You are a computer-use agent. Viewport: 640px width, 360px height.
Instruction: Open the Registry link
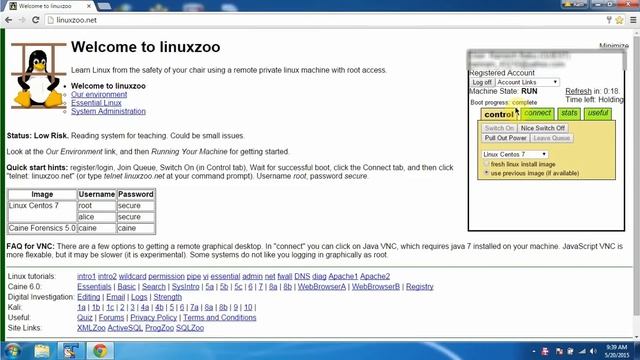pyautogui.click(x=419, y=287)
